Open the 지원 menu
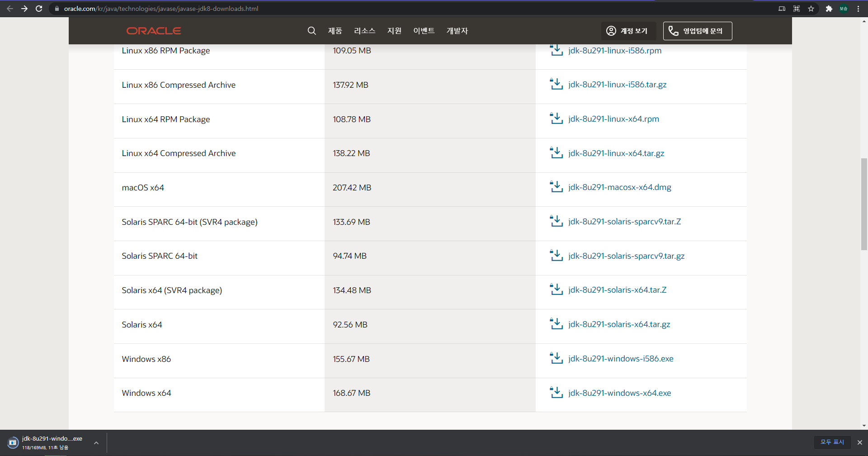Image resolution: width=868 pixels, height=456 pixels. [x=394, y=31]
